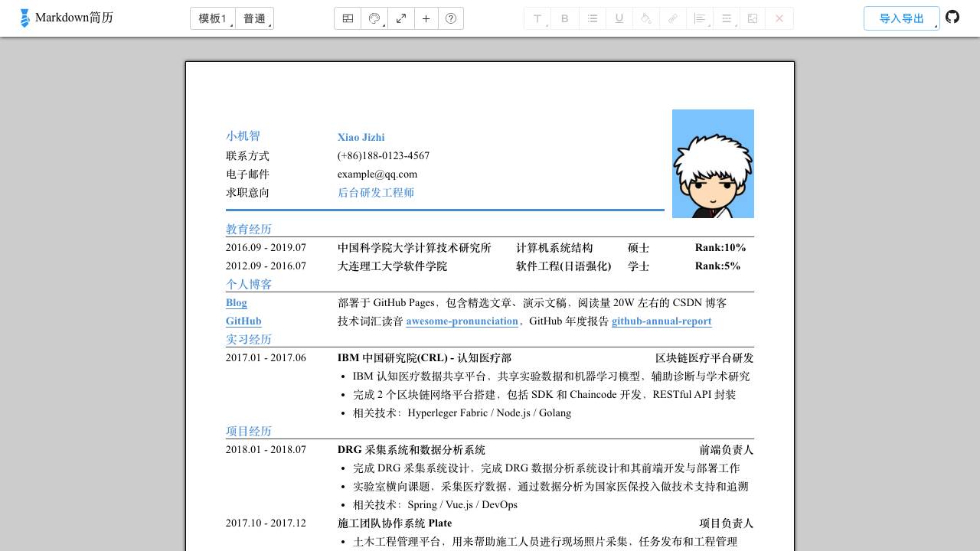
Task: Open the 普通 mode dropdown
Action: point(254,18)
